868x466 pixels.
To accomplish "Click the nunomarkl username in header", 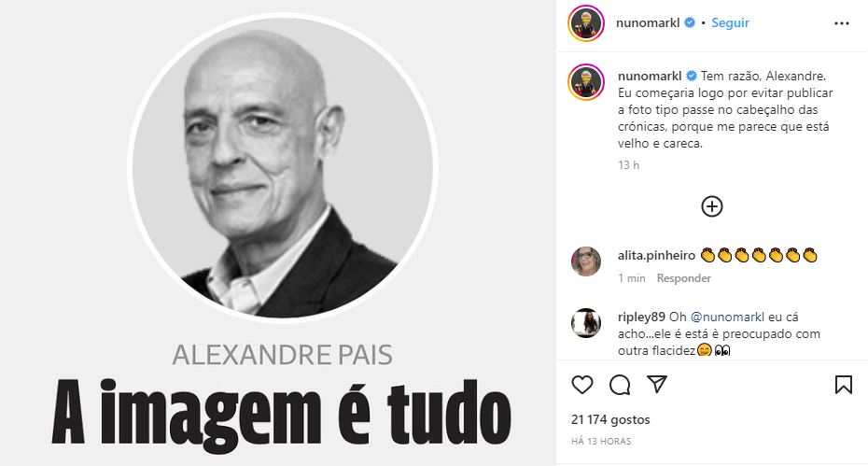I will [x=648, y=22].
